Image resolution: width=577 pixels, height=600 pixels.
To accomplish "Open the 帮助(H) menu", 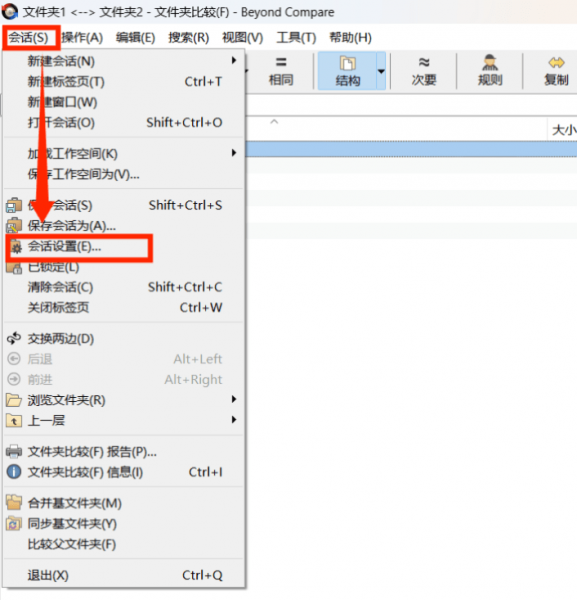I will 350,38.
